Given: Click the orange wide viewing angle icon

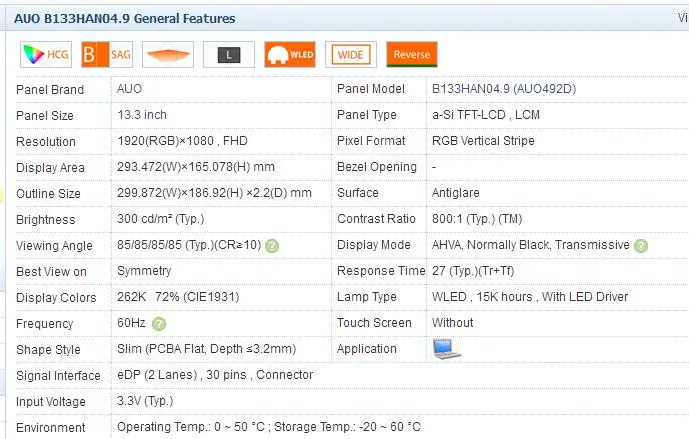Looking at the screenshot, I should [168, 54].
